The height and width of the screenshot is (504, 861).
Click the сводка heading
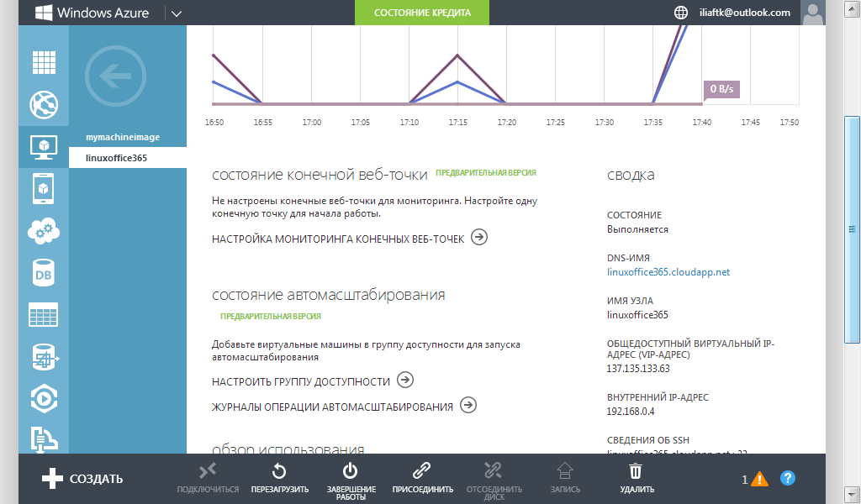tap(631, 175)
